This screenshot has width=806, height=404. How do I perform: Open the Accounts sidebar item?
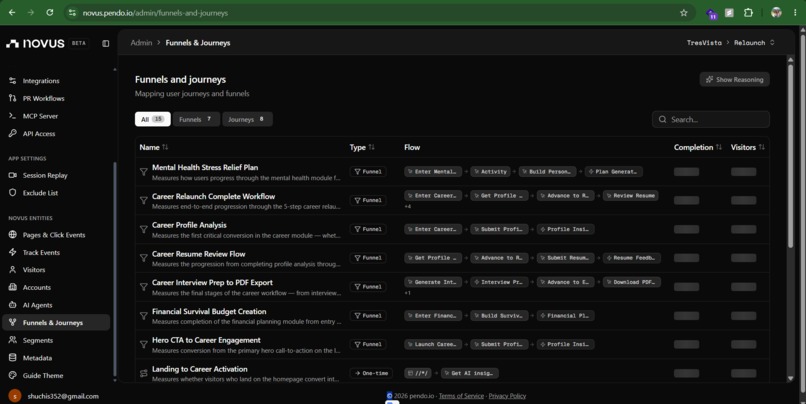(x=36, y=287)
